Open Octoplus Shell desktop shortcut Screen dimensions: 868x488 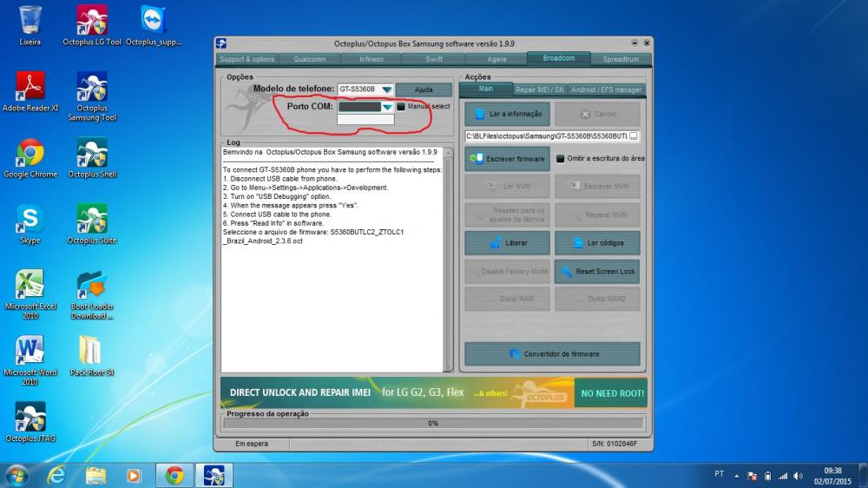click(x=92, y=158)
